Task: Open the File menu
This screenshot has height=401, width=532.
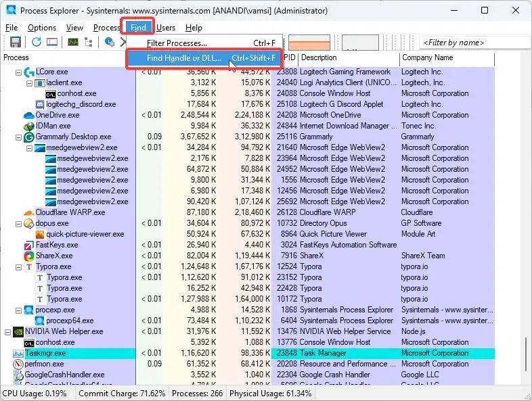Action: [12, 28]
